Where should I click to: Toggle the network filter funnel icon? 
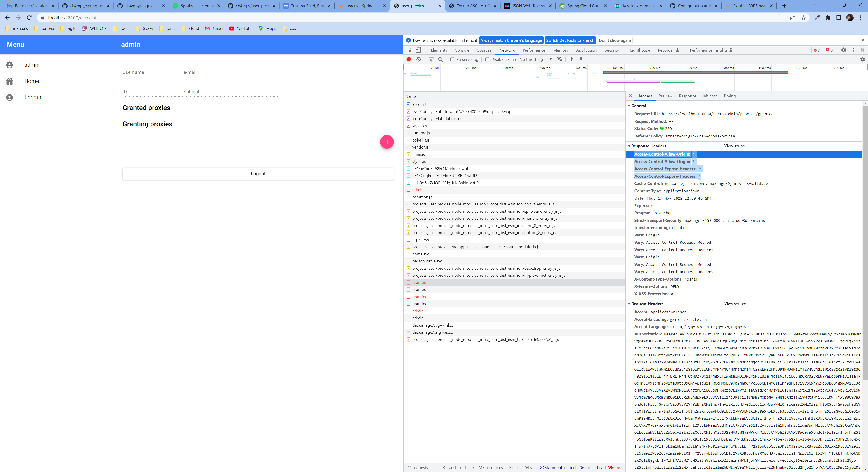point(431,59)
